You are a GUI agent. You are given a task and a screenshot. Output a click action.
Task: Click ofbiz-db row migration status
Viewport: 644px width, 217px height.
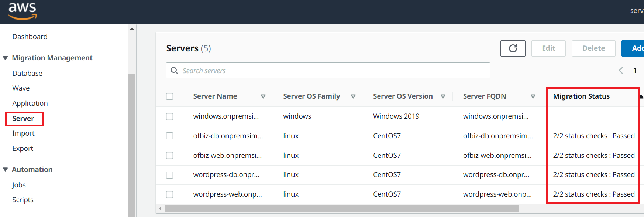click(594, 136)
